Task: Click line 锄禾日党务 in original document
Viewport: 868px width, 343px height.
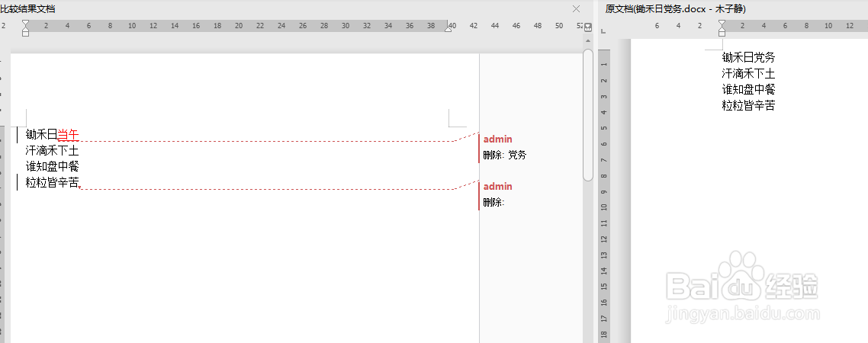Action: pyautogui.click(x=748, y=57)
